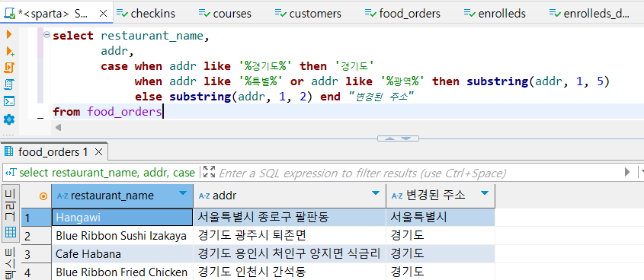This screenshot has width=644, height=280.
Task: Click the "변경된 주소" alias in query
Action: [x=380, y=97]
